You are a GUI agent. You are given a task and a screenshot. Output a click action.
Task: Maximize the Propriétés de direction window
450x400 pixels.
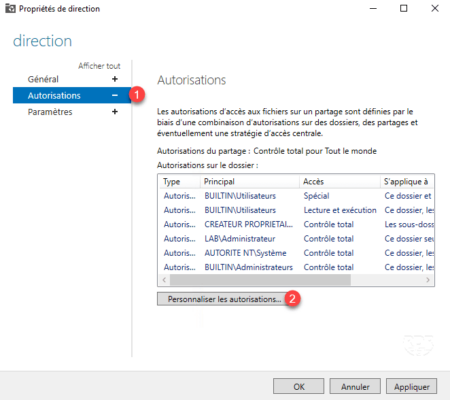(x=404, y=8)
